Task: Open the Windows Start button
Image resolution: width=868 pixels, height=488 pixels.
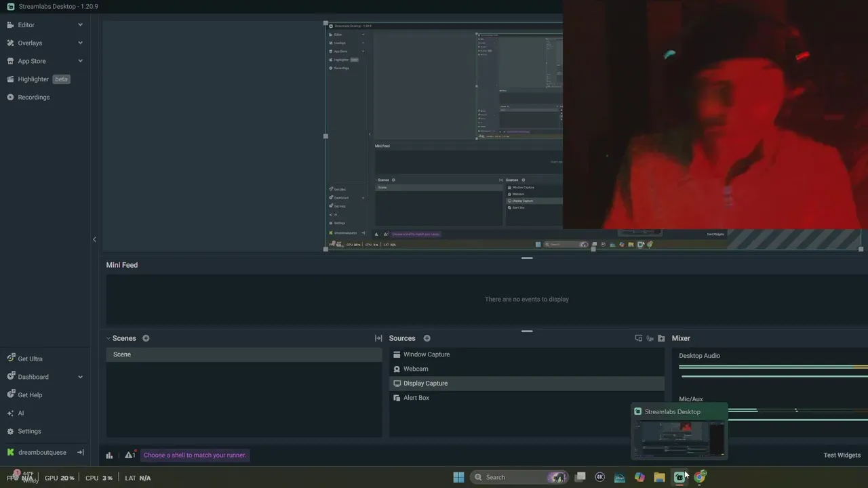Action: click(x=458, y=477)
